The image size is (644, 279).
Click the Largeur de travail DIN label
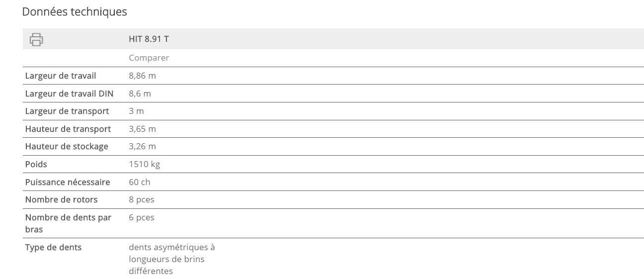69,93
